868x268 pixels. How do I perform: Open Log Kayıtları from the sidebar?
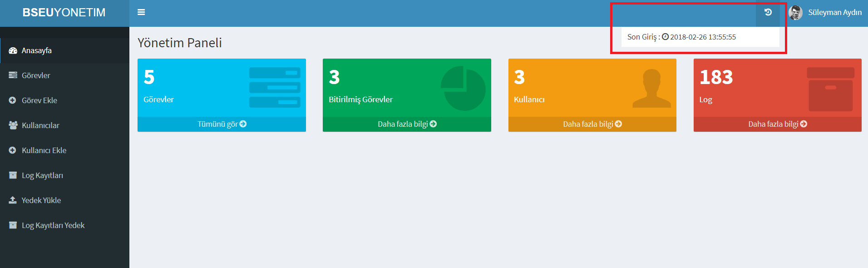point(42,175)
